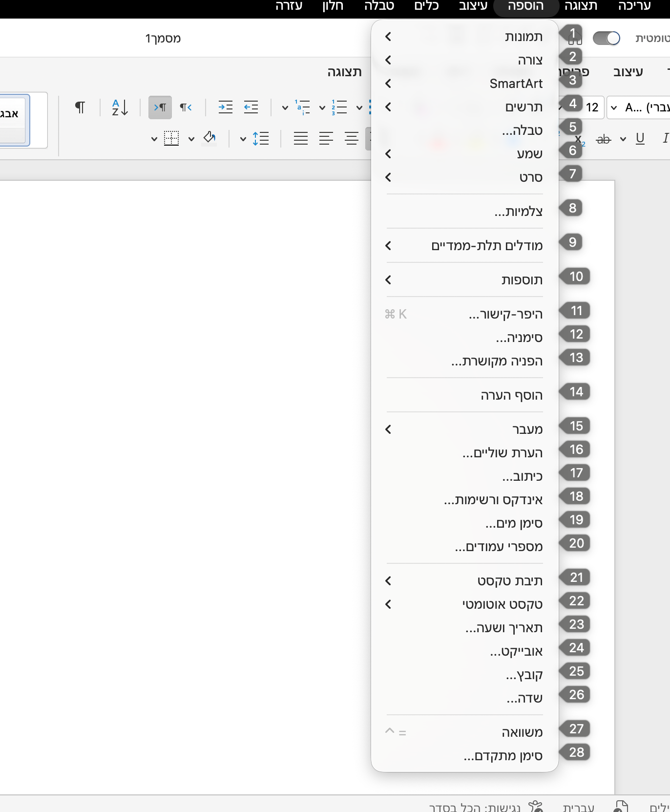Toggle the underline U button
The image size is (670, 812).
click(x=640, y=139)
